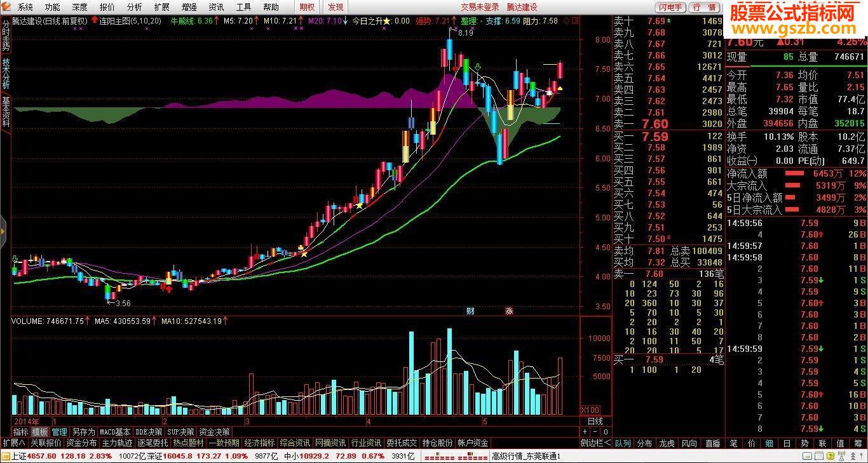868x463 pixels.
Task: Open the 日线 period selector
Action: 595,422
